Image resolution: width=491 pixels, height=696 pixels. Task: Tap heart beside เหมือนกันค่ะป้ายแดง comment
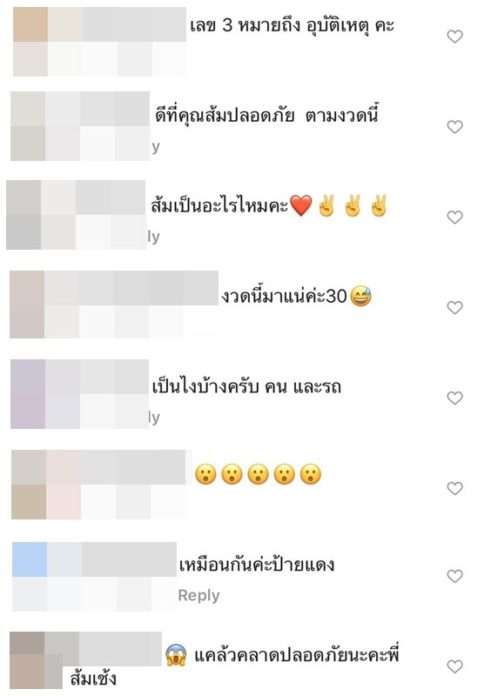pos(455,576)
